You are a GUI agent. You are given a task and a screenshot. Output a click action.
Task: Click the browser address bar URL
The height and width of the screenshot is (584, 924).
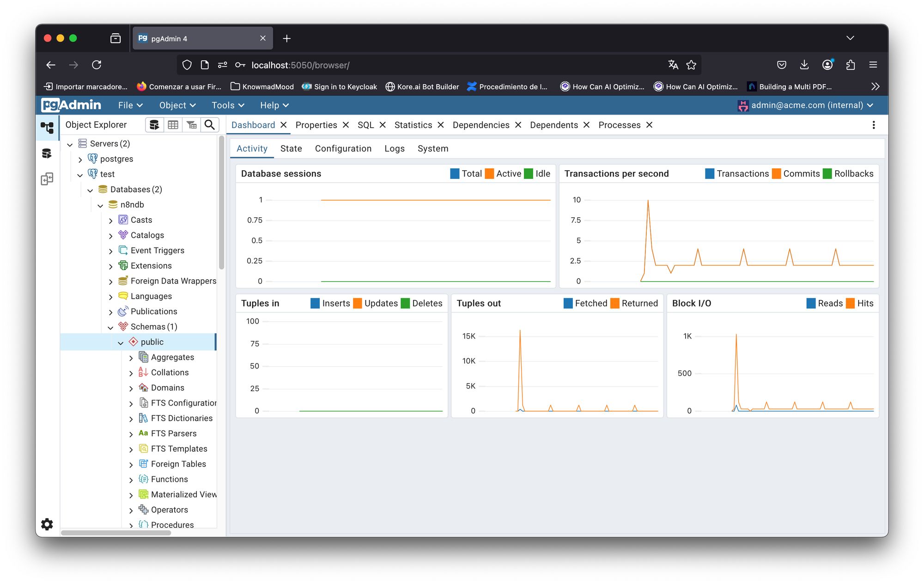[300, 65]
